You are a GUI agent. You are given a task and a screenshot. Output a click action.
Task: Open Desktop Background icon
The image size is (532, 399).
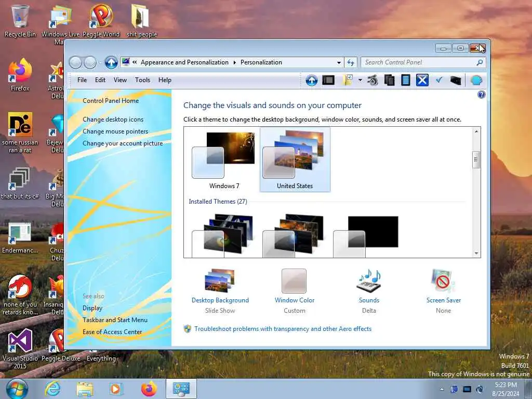pyautogui.click(x=220, y=281)
